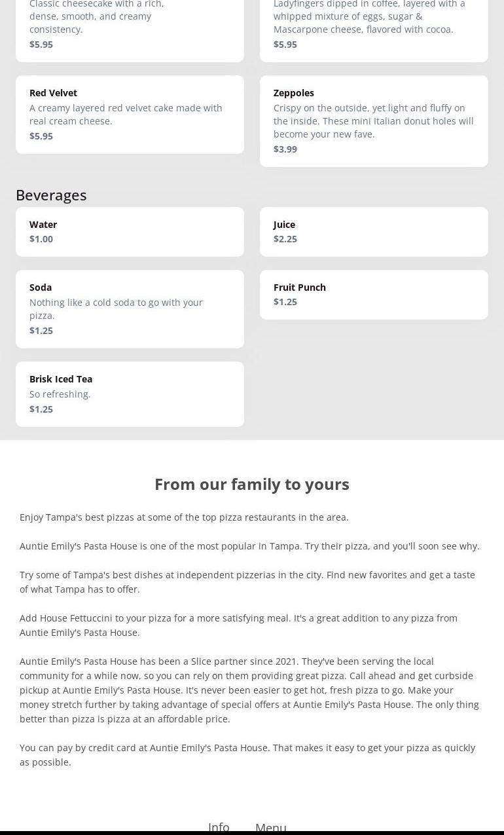Select the Fruit Punch drink

tap(374, 294)
